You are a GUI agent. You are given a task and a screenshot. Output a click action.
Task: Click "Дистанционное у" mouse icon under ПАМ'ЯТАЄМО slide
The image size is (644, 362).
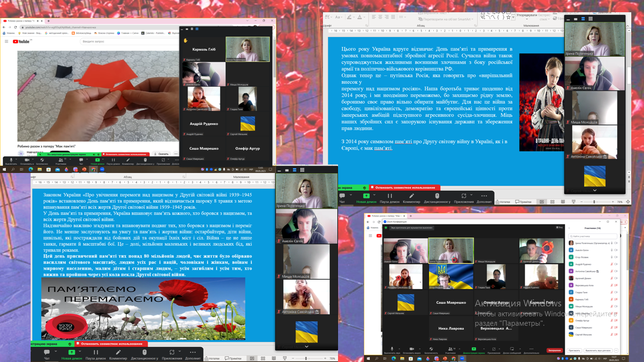(x=144, y=354)
